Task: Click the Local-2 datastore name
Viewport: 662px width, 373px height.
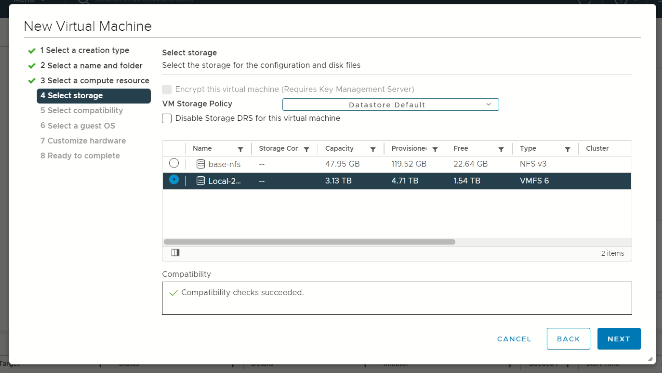Action: 224,181
